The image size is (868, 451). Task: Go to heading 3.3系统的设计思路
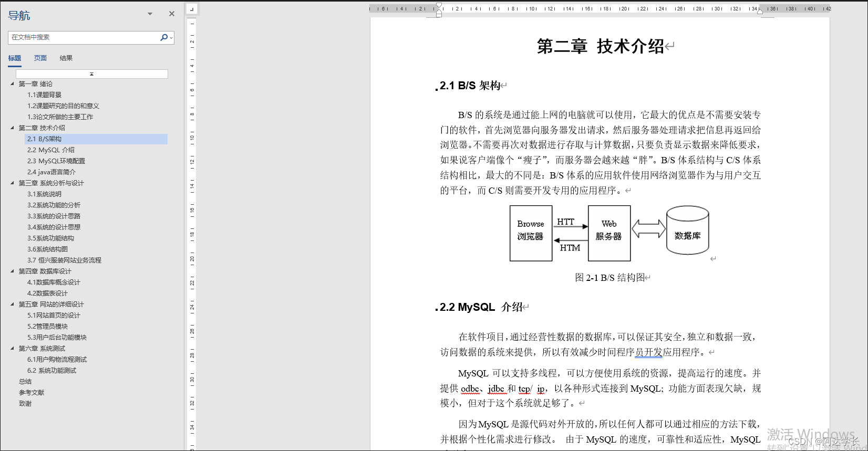tap(54, 216)
